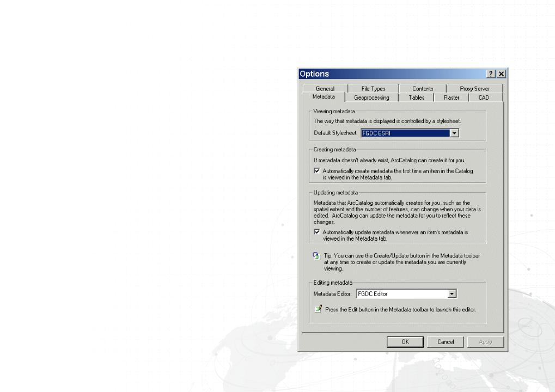The height and width of the screenshot is (392, 555).
Task: Click the question mark help button
Action: tap(491, 73)
